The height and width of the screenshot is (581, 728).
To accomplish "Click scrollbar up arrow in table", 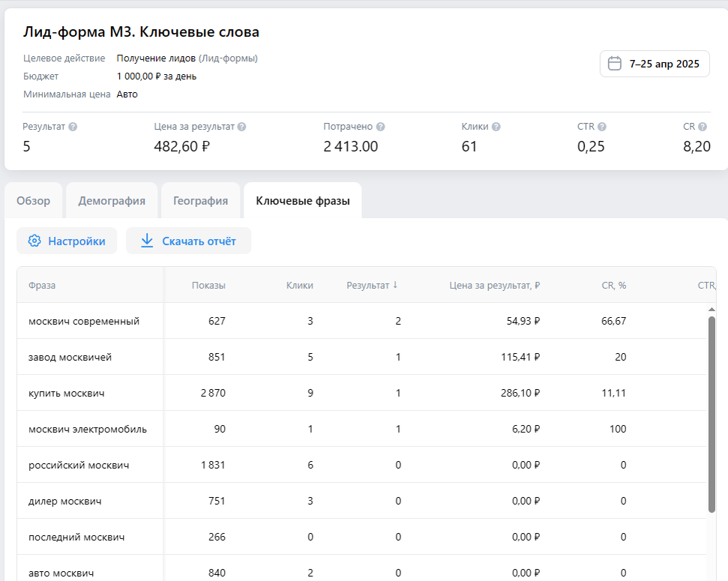I will coord(712,310).
